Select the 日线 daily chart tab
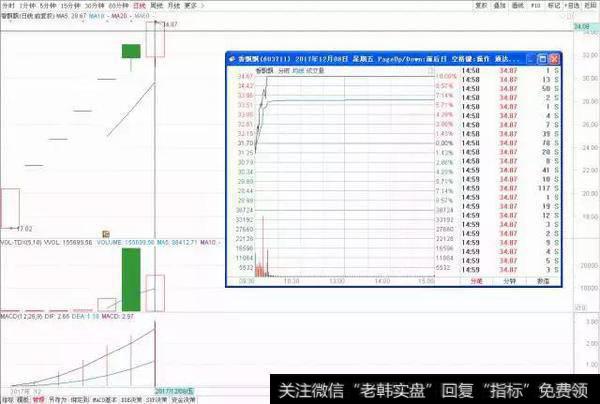 (x=139, y=5)
